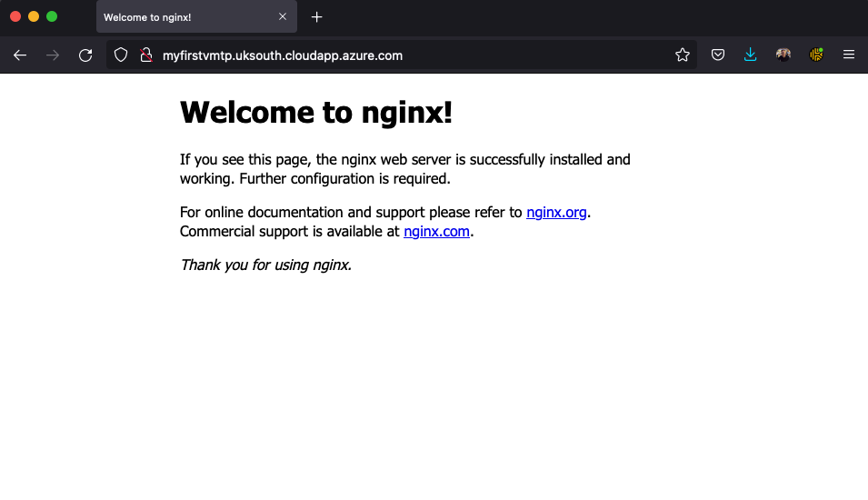Select the Welcome to nginx! tab
The image size is (868, 500).
click(x=196, y=16)
